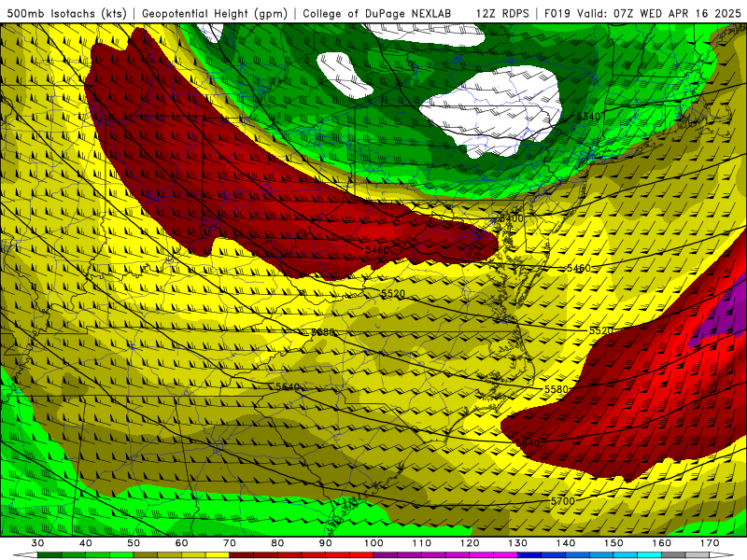Click the 5640 label beside the offshore red jet
747x560 pixels.
click(x=528, y=443)
